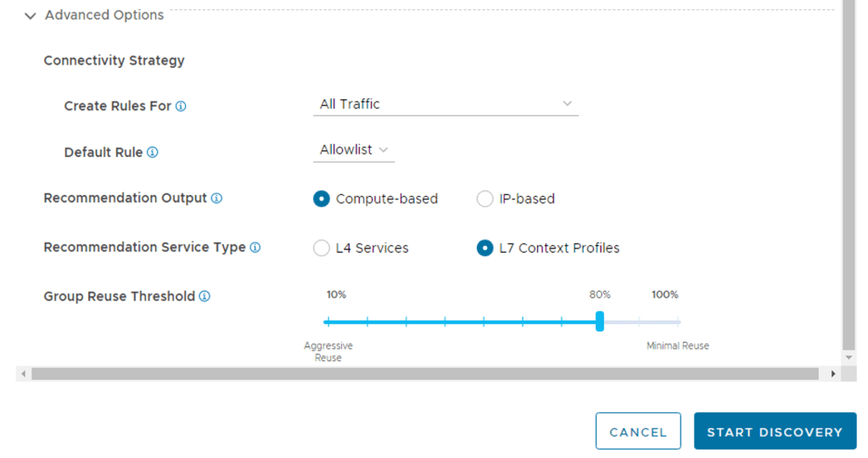Collapse the Advanced Options section

pos(31,15)
